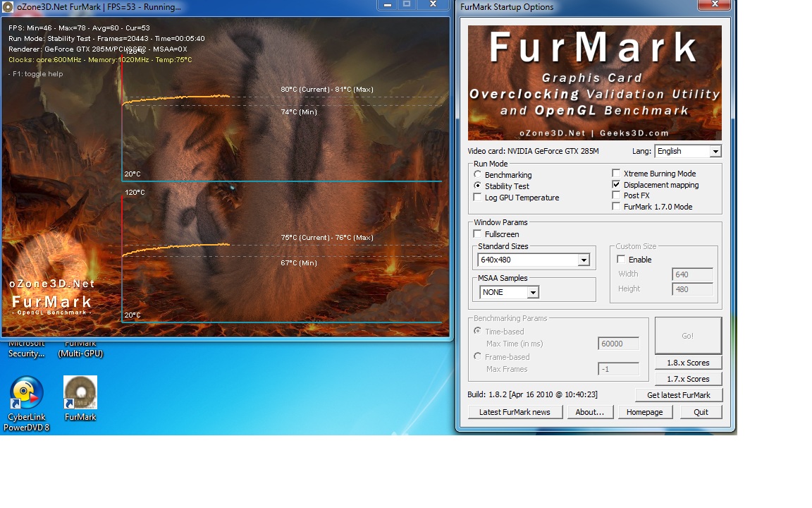Image resolution: width=812 pixels, height=508 pixels.
Task: Select the Time-based benchmarking option
Action: (477, 331)
